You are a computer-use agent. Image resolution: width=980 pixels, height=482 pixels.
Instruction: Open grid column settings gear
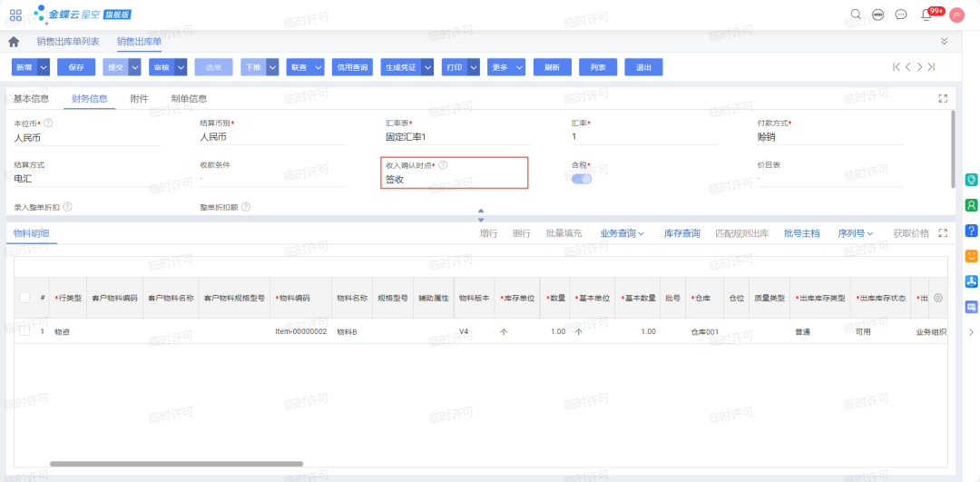pos(938,299)
